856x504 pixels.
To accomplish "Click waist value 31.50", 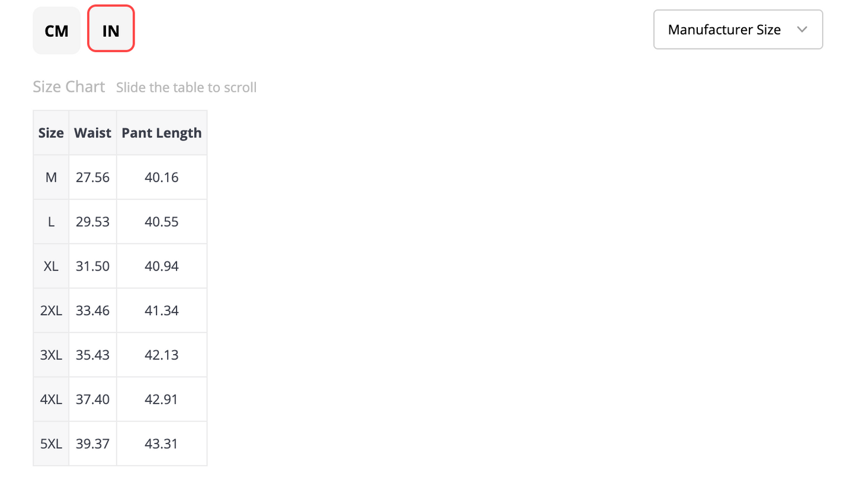I will coord(92,266).
